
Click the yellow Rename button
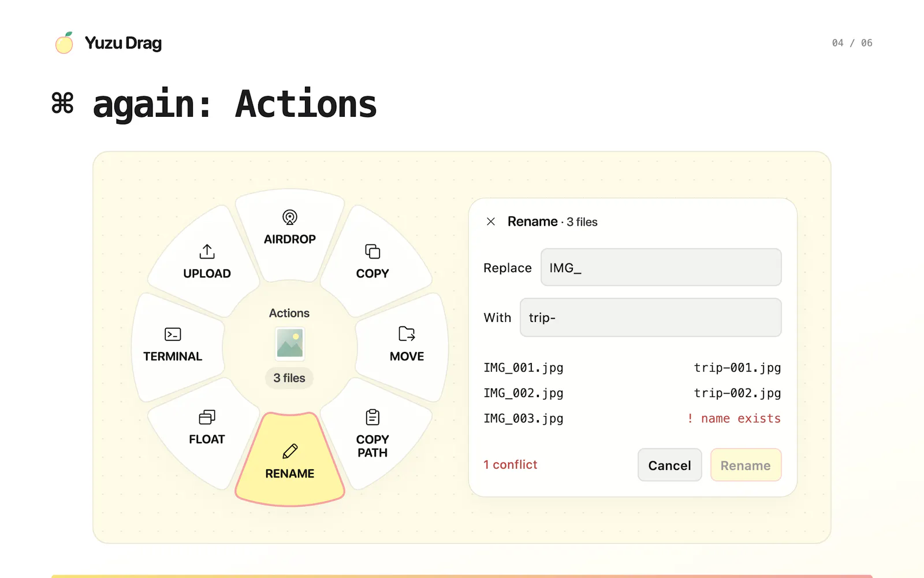[746, 465]
